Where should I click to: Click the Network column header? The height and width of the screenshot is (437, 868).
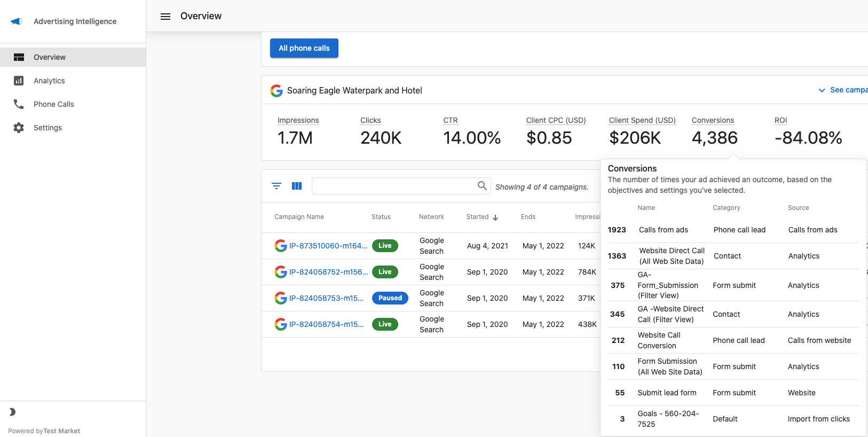[x=431, y=217]
